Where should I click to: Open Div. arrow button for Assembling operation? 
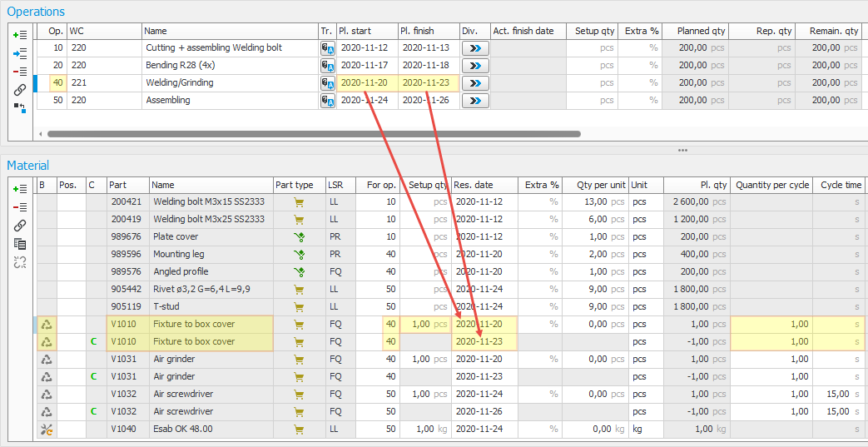474,101
